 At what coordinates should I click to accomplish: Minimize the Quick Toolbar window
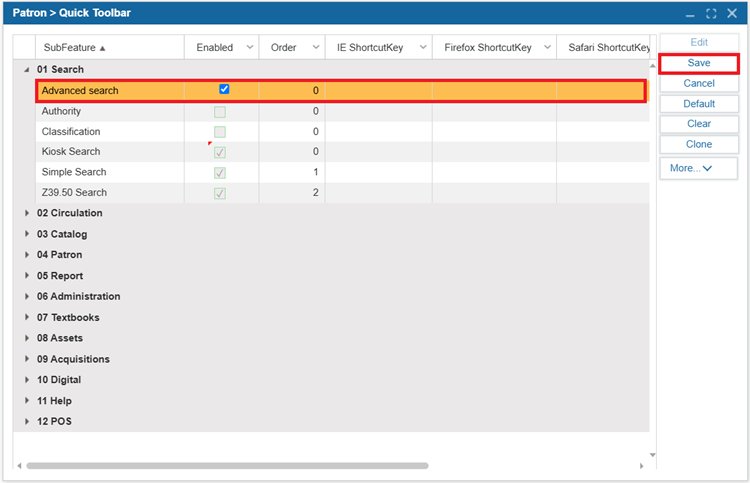[x=690, y=14]
